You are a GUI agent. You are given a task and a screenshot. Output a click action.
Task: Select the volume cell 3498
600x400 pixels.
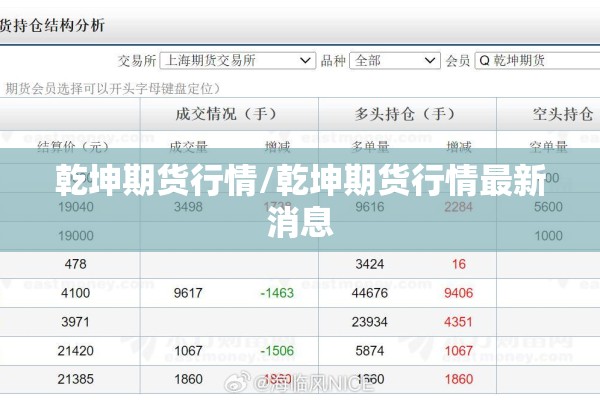(x=188, y=207)
